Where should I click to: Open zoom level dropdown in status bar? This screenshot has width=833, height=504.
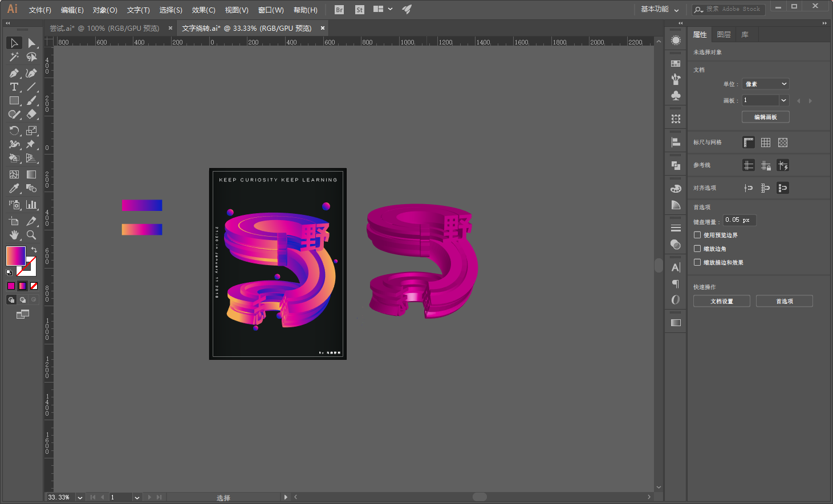click(80, 497)
